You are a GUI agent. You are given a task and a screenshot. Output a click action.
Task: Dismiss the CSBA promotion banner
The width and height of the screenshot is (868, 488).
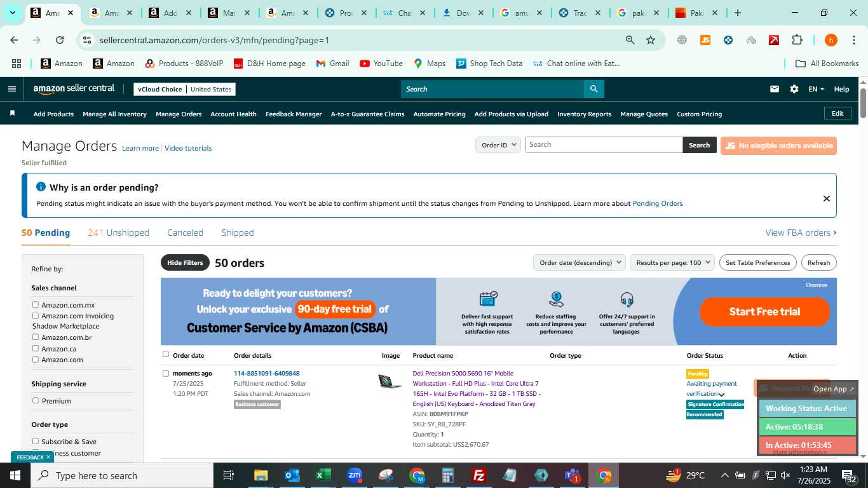pos(816,285)
